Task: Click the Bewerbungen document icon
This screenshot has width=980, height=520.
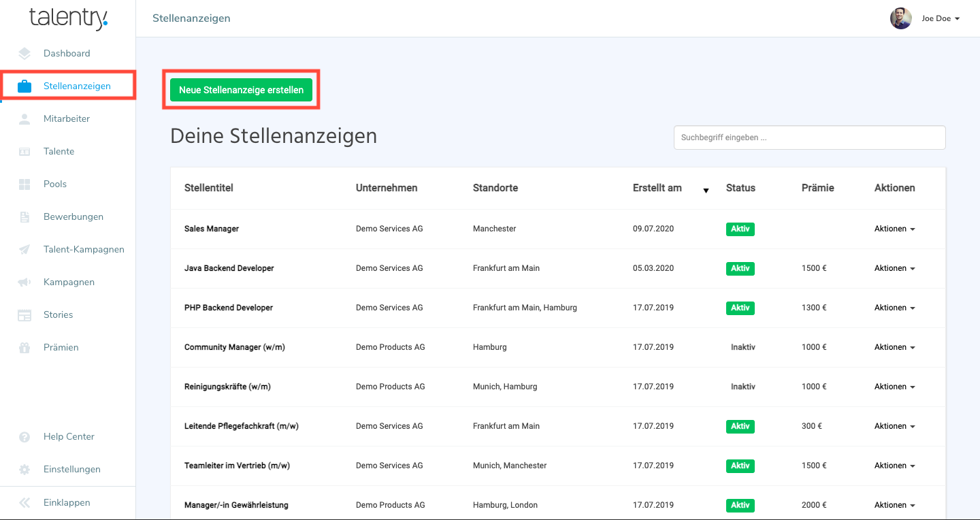Action: pyautogui.click(x=24, y=217)
